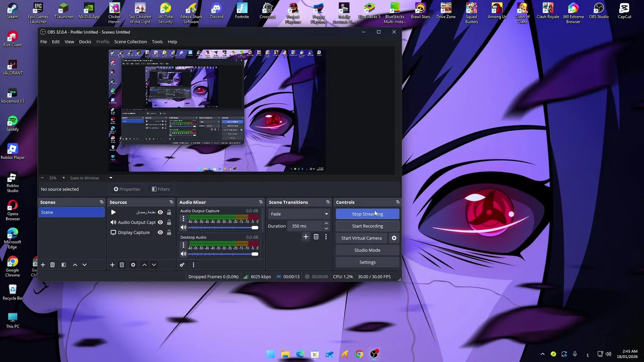Screen dimensions: 644x362
Task: Open virtual camera configuration gear
Action: click(394, 238)
